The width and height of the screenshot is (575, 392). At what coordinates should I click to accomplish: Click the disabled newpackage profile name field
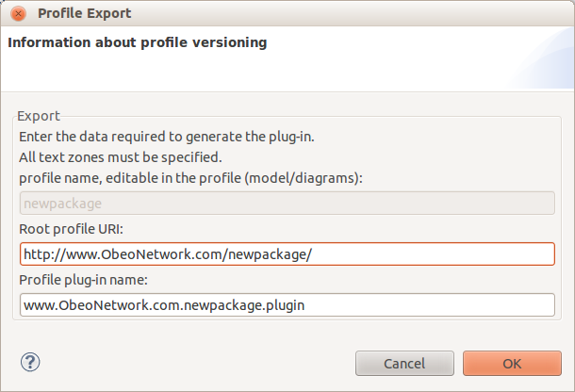pos(287,204)
